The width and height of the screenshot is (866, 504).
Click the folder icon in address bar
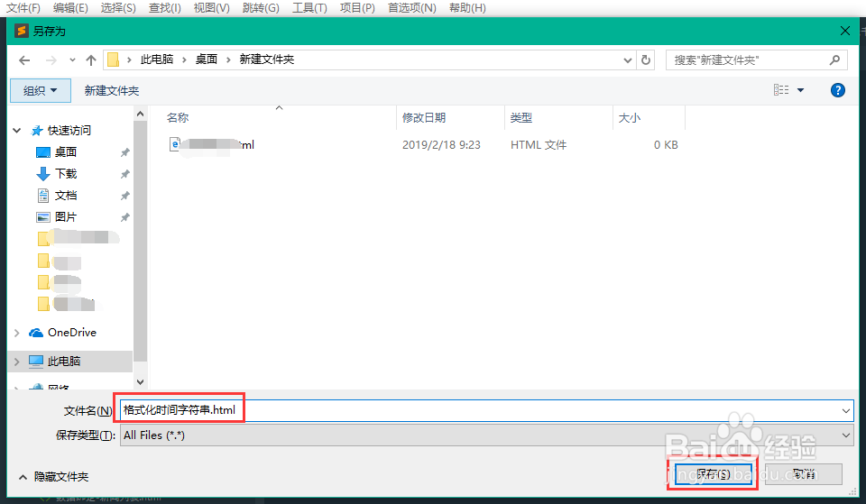coord(113,60)
